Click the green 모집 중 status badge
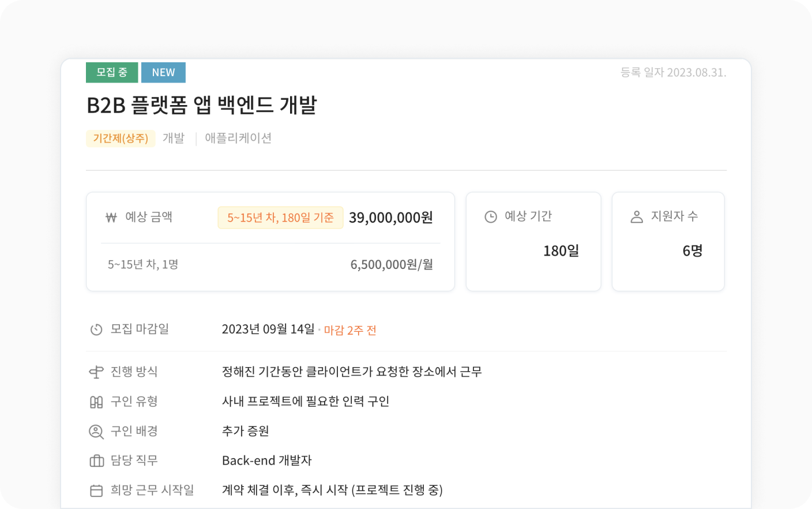The width and height of the screenshot is (812, 509). click(112, 73)
